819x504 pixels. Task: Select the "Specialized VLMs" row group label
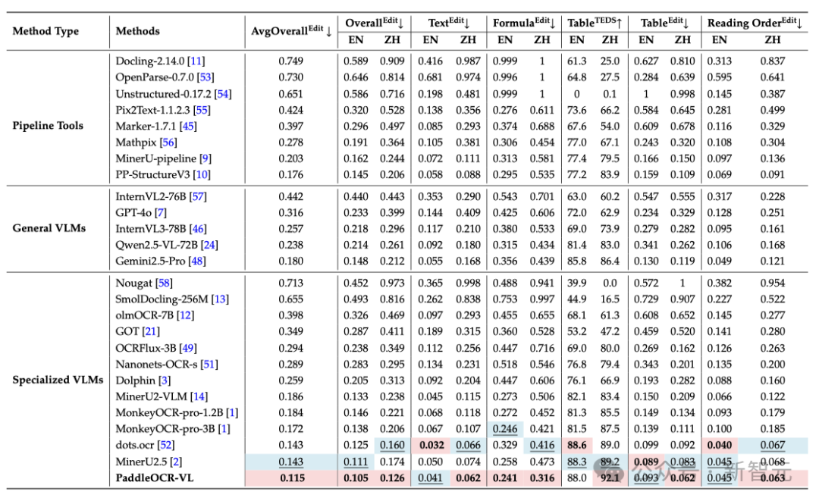58,380
